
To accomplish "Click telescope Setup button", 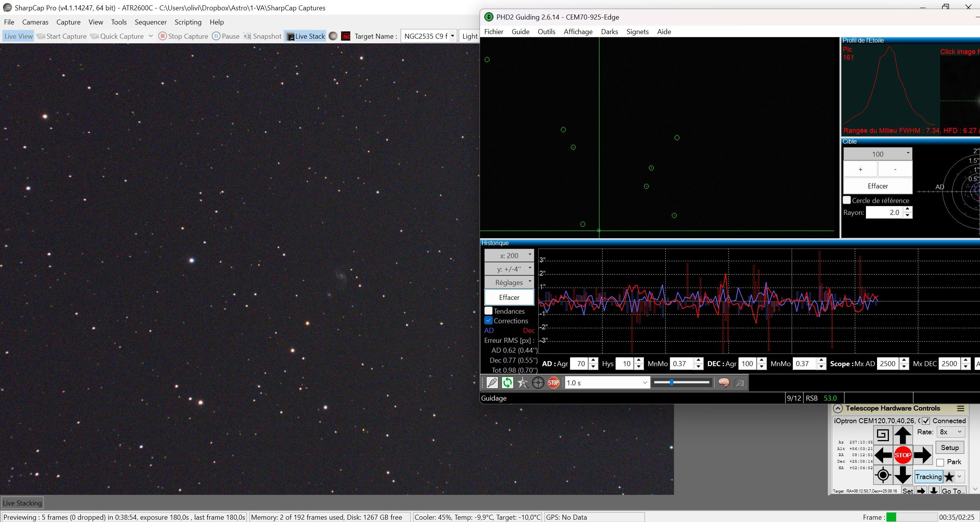I will pyautogui.click(x=950, y=448).
